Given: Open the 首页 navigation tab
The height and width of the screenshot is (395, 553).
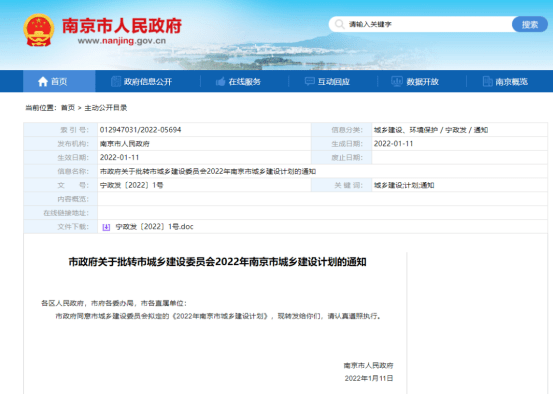Looking at the screenshot, I should 59,81.
